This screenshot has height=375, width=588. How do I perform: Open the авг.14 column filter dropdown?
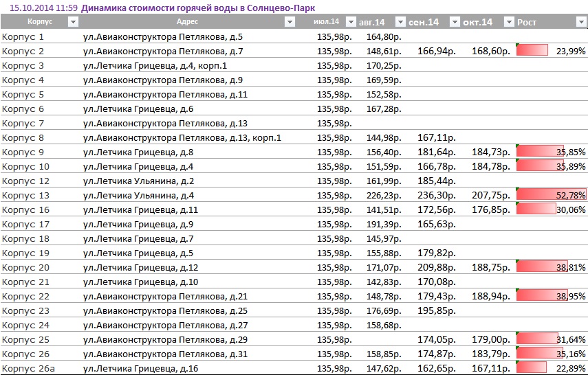pyautogui.click(x=400, y=22)
